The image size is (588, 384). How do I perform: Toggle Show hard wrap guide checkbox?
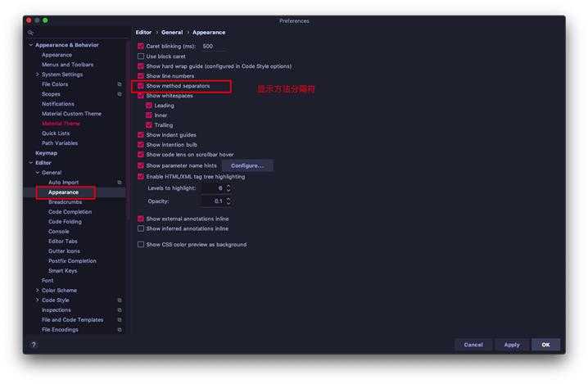[141, 66]
